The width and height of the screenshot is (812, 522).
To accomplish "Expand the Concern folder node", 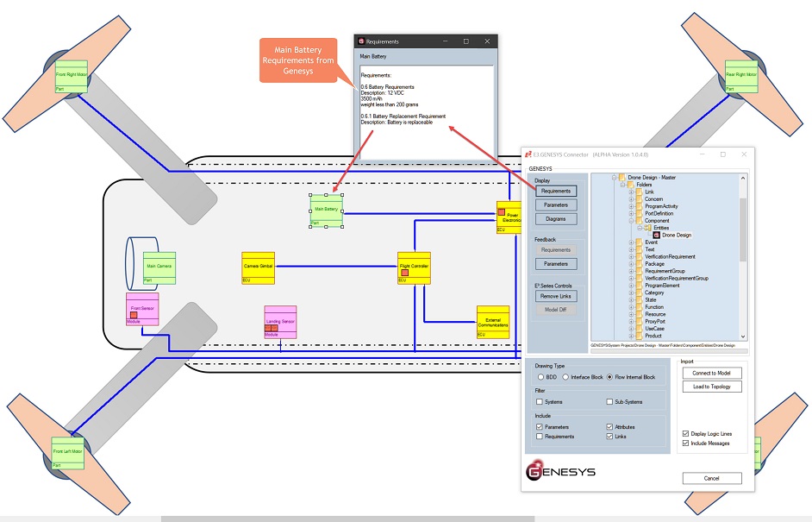I will (631, 199).
